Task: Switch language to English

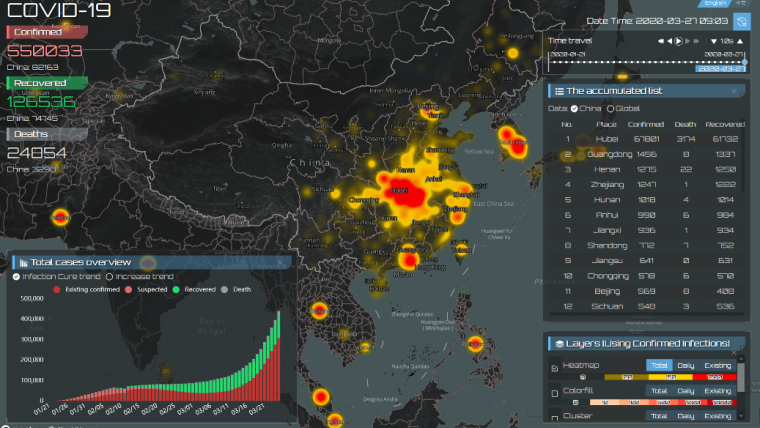Action: tap(715, 3)
